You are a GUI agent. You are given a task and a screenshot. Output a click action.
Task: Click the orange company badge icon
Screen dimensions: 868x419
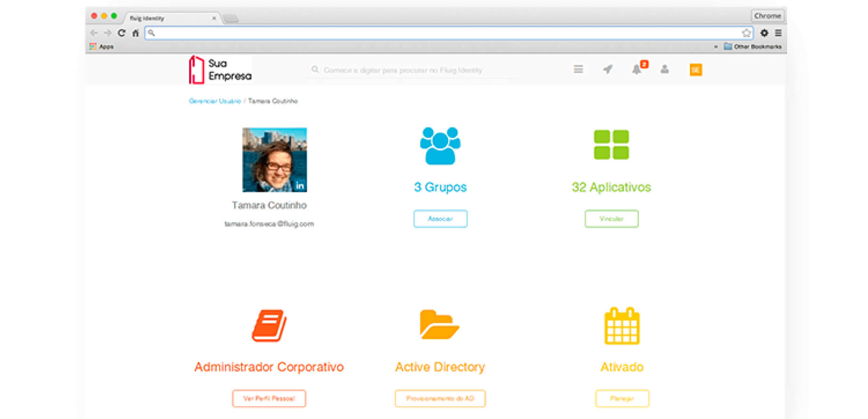coord(696,70)
